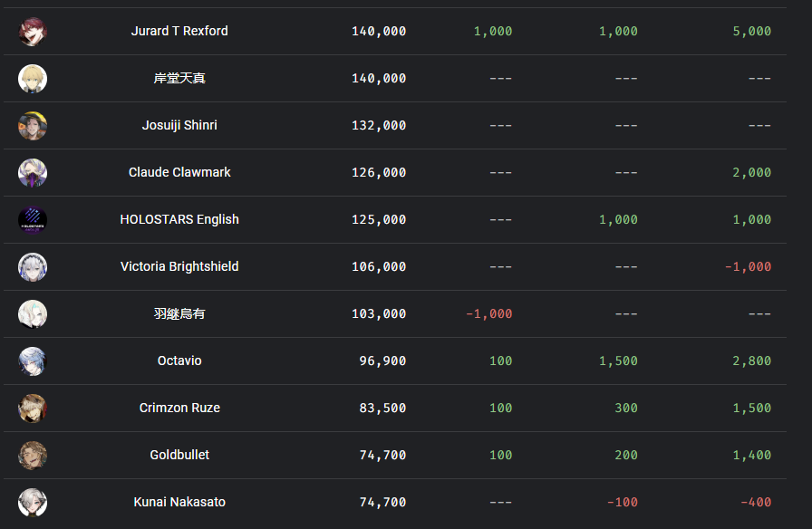Open the Jurard T Rexford channel link
Viewport: 812px width, 529px height.
(179, 31)
